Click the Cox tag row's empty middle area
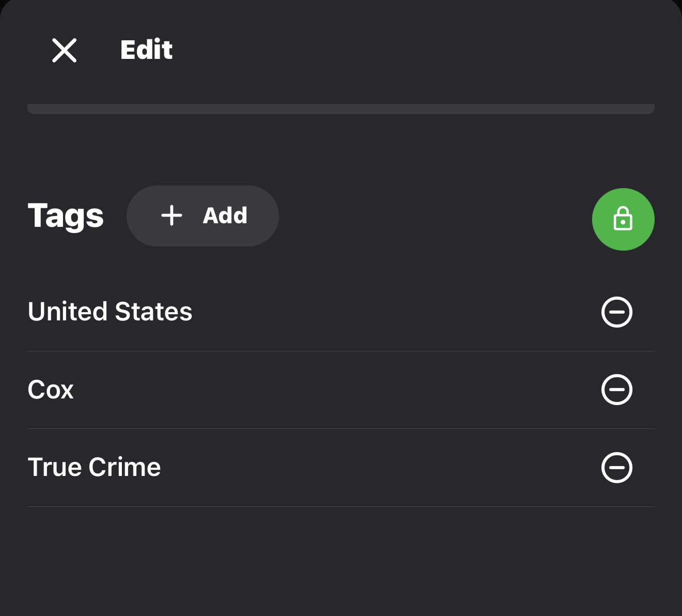 tap(341, 390)
